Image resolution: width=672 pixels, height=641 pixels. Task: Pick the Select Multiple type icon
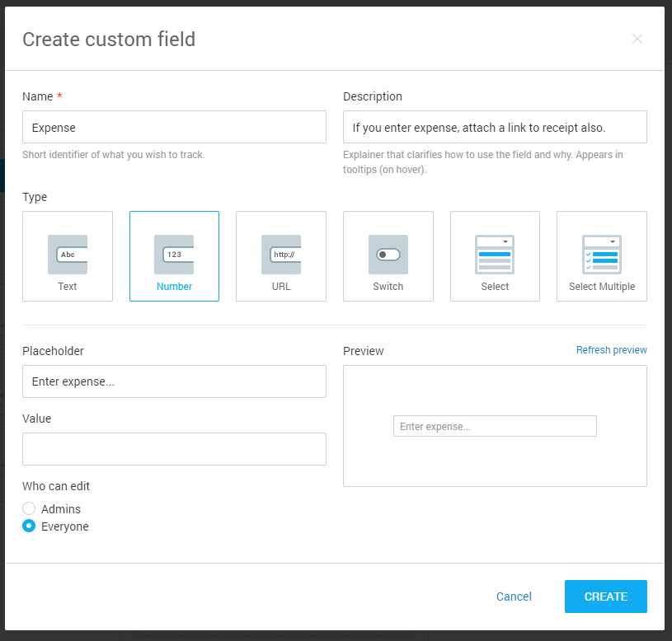[x=602, y=255]
